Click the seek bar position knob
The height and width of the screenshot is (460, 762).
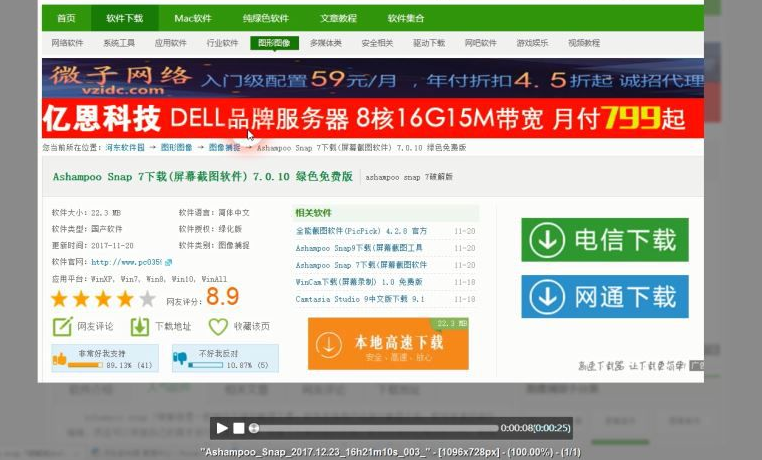pos(254,428)
